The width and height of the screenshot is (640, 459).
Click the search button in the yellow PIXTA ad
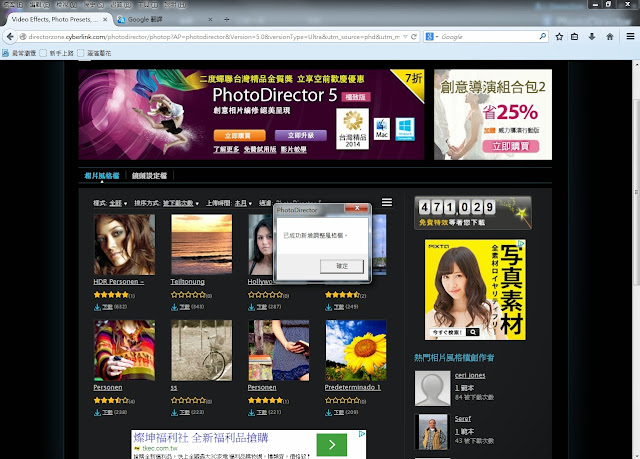(473, 332)
